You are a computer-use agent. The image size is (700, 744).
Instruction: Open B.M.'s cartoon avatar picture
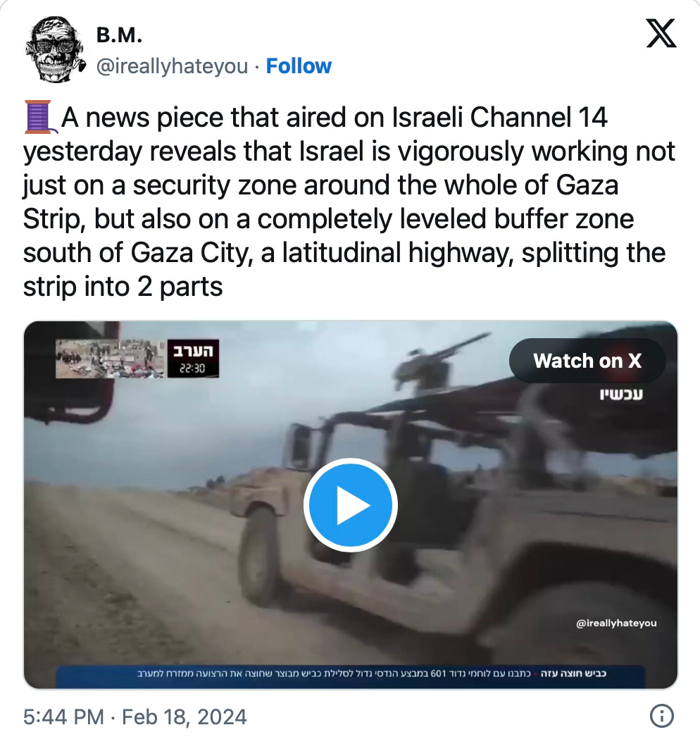56,49
